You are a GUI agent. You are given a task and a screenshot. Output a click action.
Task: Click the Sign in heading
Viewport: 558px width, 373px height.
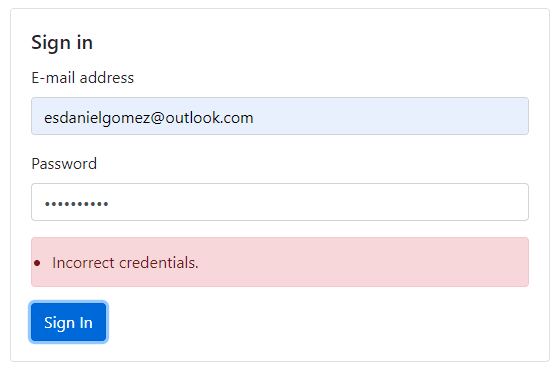[x=62, y=43]
